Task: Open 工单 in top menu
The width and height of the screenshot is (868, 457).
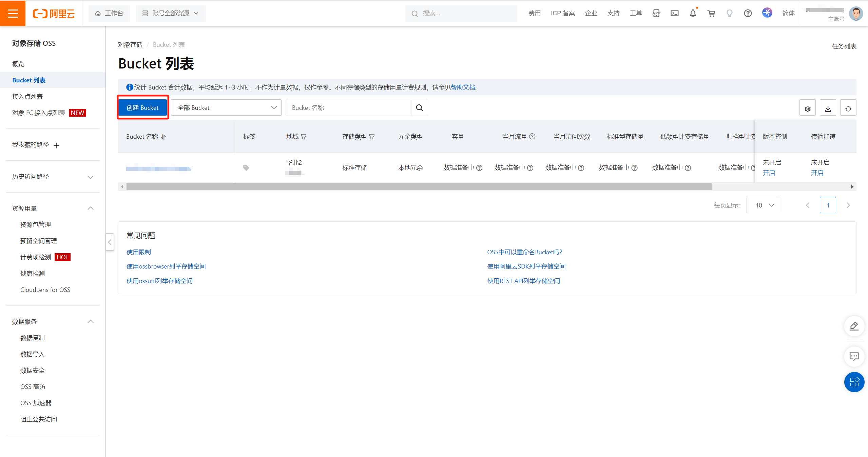Action: point(636,13)
